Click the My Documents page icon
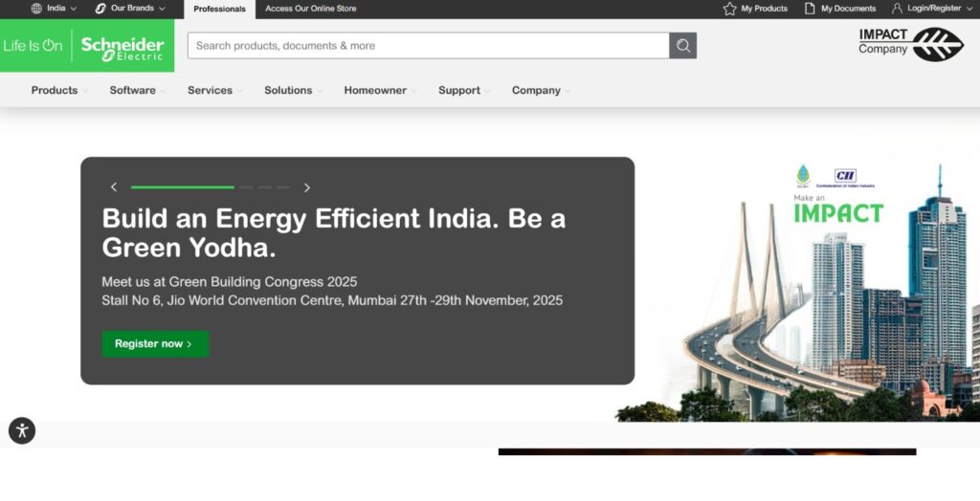The image size is (980, 501). tap(810, 9)
